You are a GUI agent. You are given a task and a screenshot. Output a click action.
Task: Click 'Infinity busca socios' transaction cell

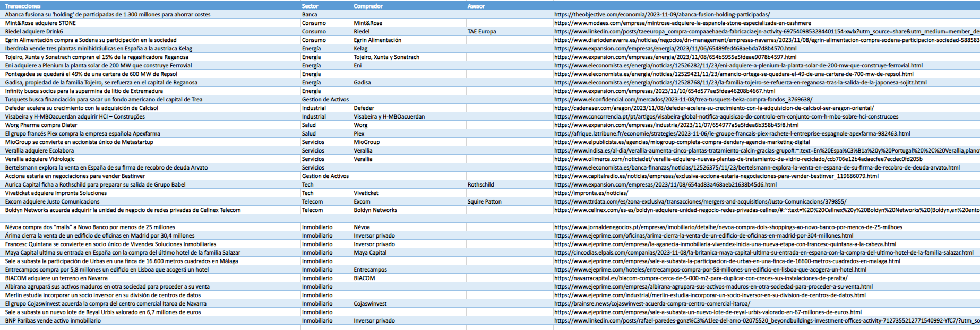pyautogui.click(x=84, y=91)
